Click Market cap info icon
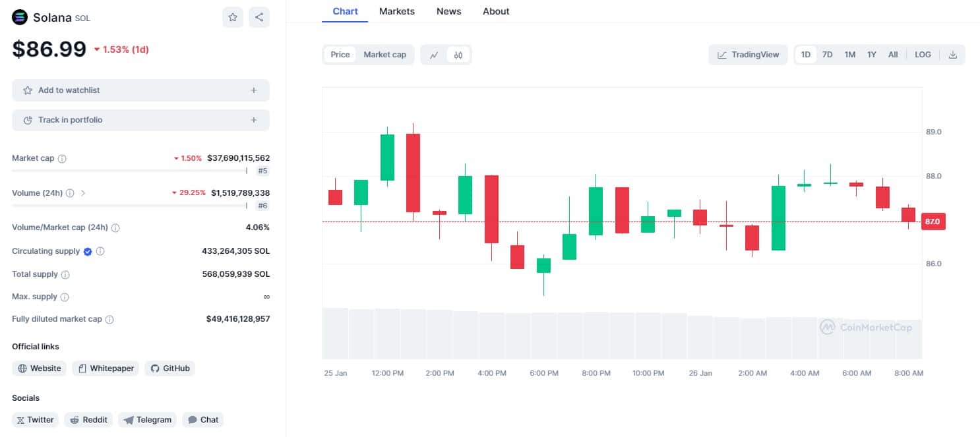Viewport: 980px width, 437px height. click(x=62, y=159)
